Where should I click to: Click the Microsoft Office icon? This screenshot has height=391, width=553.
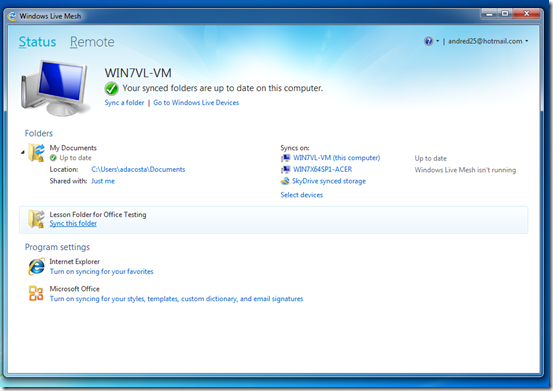36,293
